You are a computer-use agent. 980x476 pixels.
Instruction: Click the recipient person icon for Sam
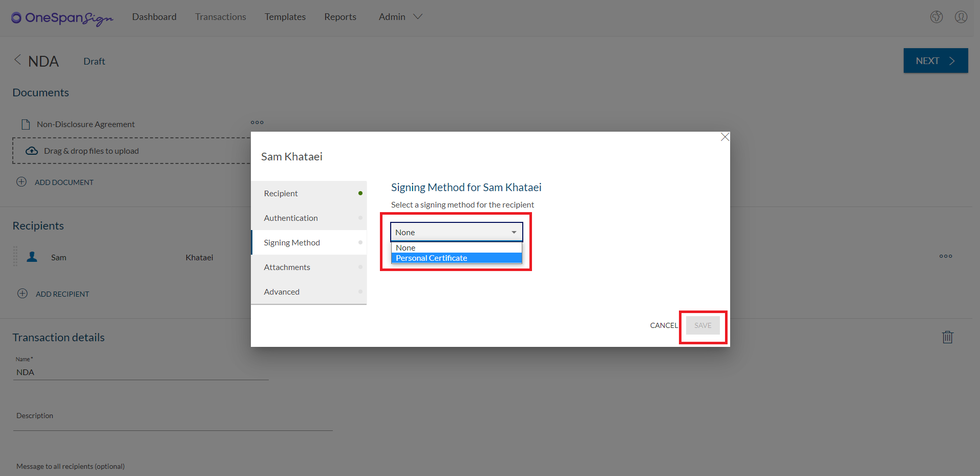tap(32, 257)
